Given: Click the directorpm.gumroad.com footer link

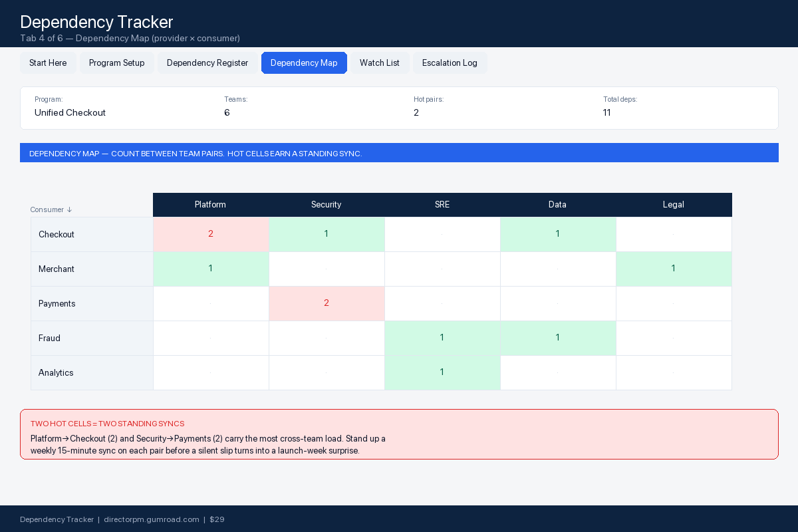Looking at the screenshot, I should coord(152,519).
